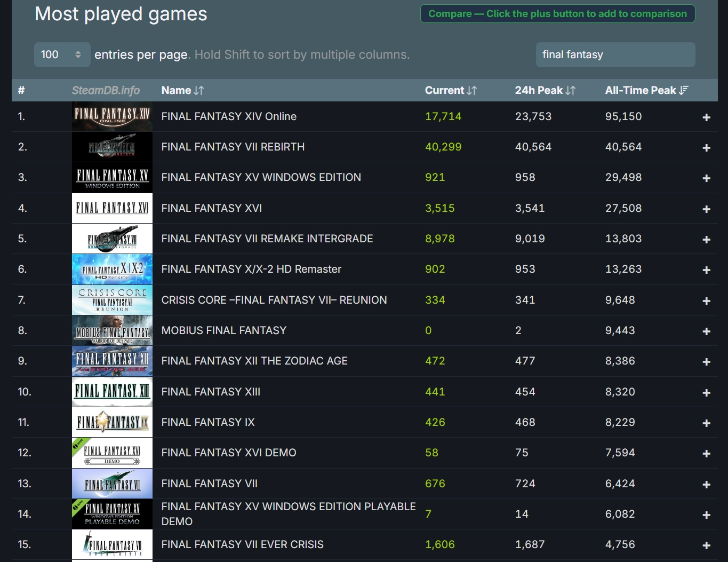Sort by All-Time Peak column header

point(646,90)
